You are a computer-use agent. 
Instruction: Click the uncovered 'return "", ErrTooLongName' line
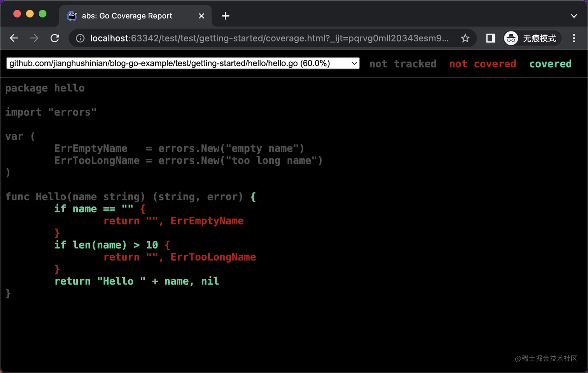[x=180, y=257]
